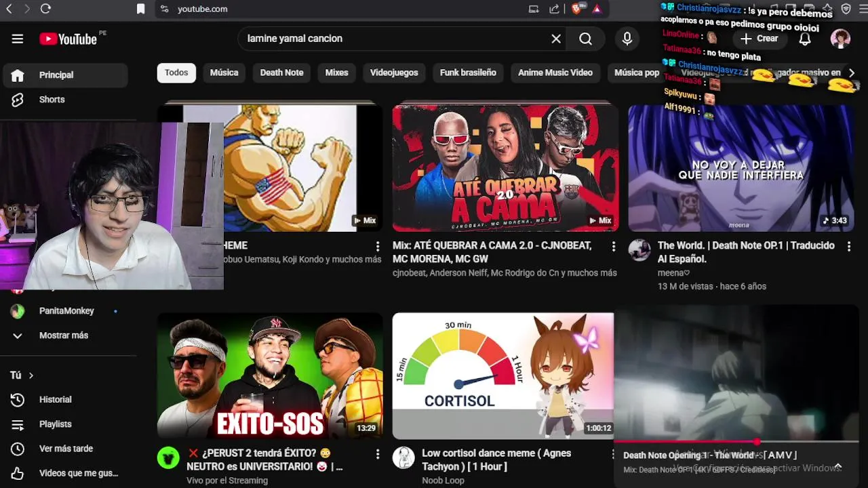Bookmark this page icon
This screenshot has width=868, height=488.
tap(140, 9)
